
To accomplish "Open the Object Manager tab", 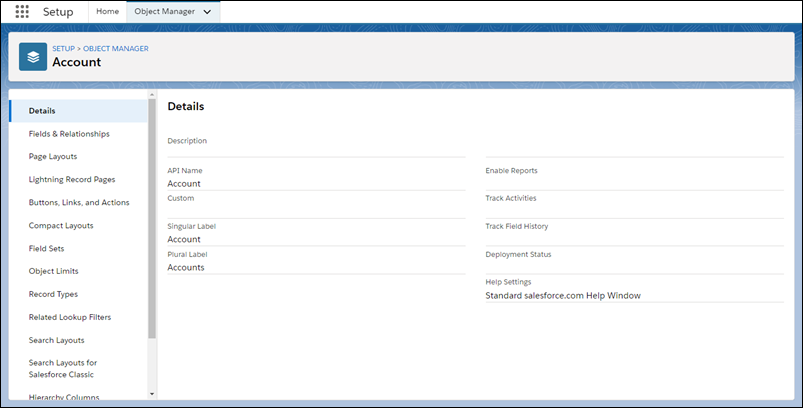I will pos(166,12).
